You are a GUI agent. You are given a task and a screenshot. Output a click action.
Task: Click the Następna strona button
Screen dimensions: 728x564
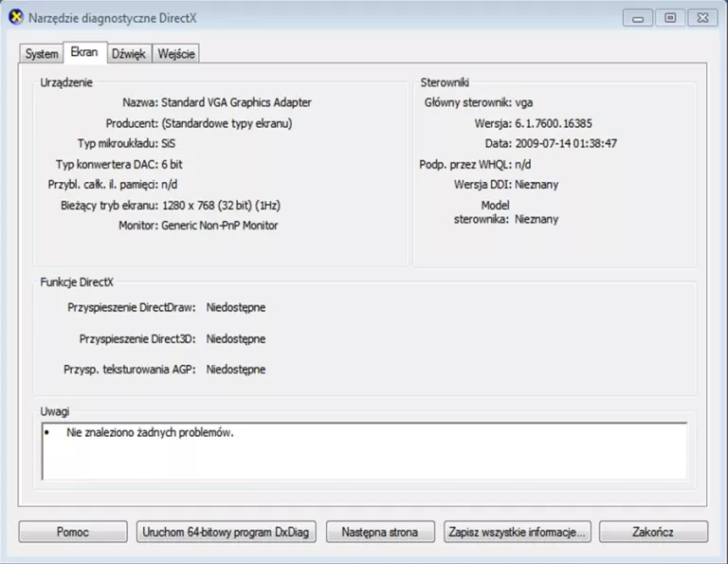tap(380, 533)
